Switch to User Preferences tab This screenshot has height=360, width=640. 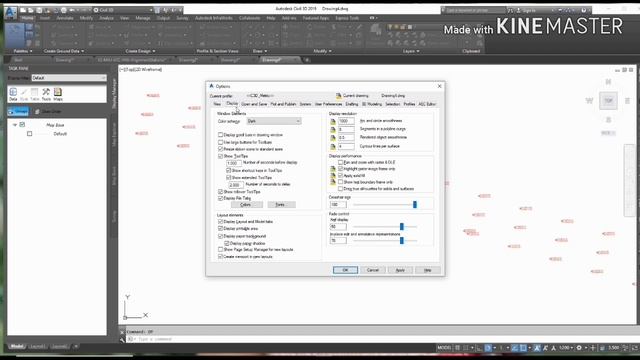coord(328,104)
